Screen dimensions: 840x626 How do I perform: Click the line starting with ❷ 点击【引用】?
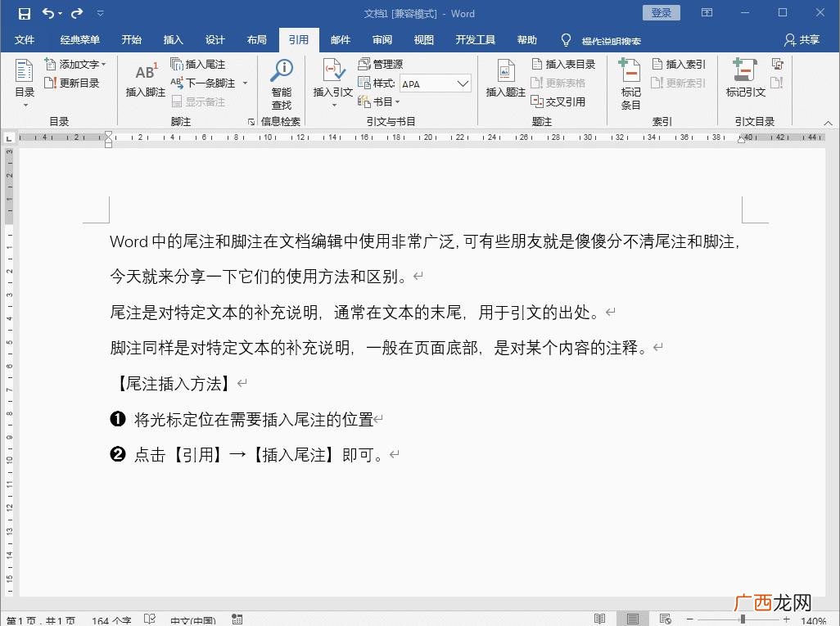pos(255,455)
